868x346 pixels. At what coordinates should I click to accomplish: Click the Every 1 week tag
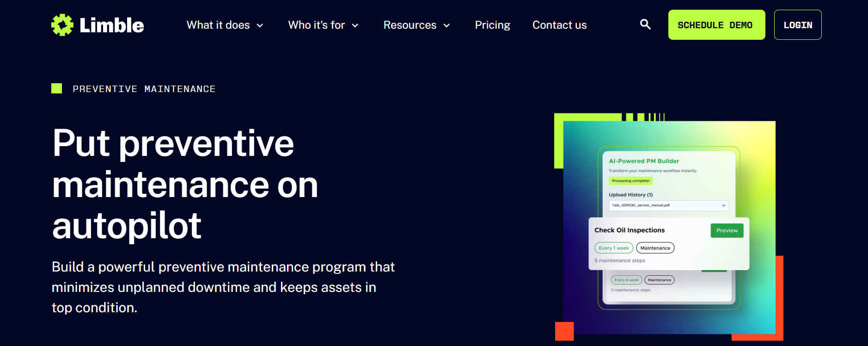614,248
